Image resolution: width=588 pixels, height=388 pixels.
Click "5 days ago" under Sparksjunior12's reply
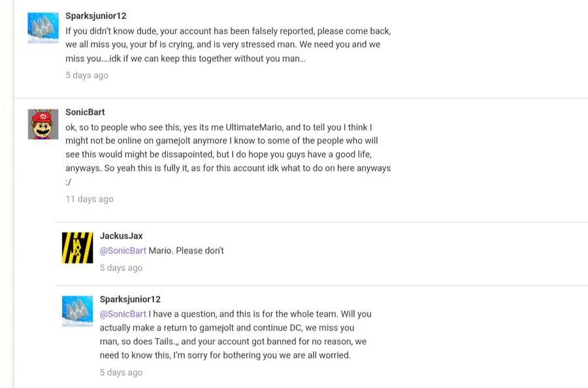click(x=121, y=372)
